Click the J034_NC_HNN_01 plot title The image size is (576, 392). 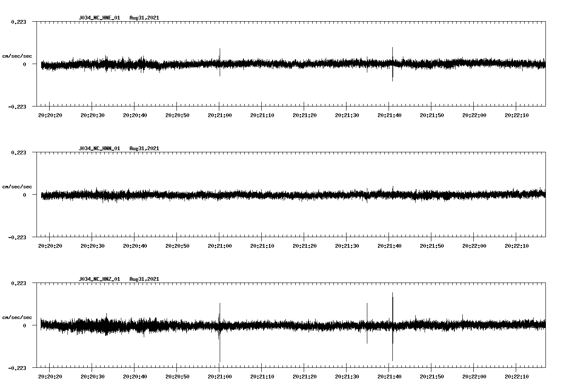pyautogui.click(x=99, y=148)
